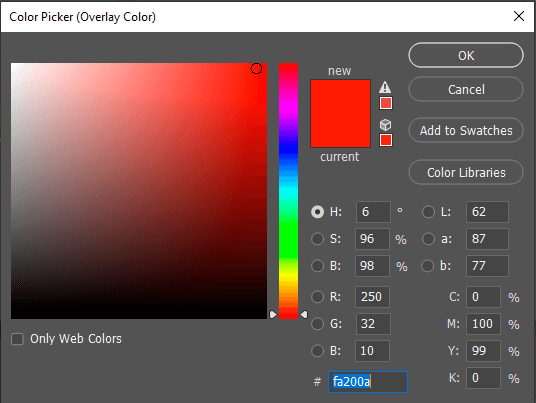Click Add to Swatches button

pos(466,131)
